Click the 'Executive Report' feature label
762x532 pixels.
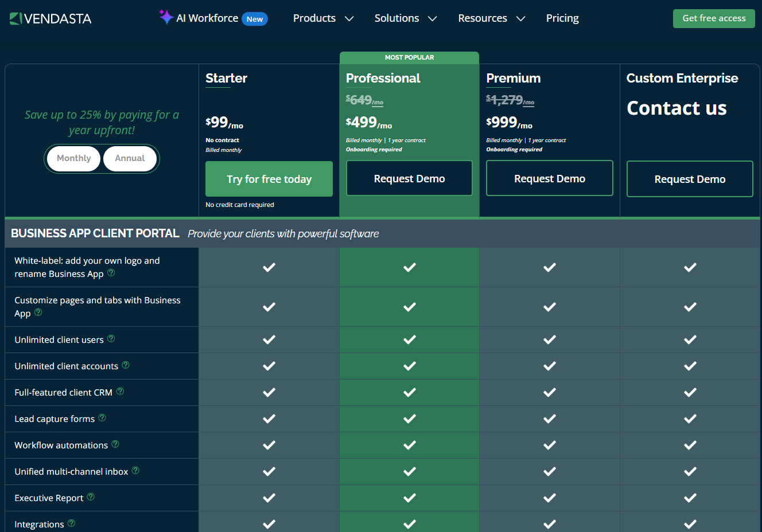click(49, 498)
